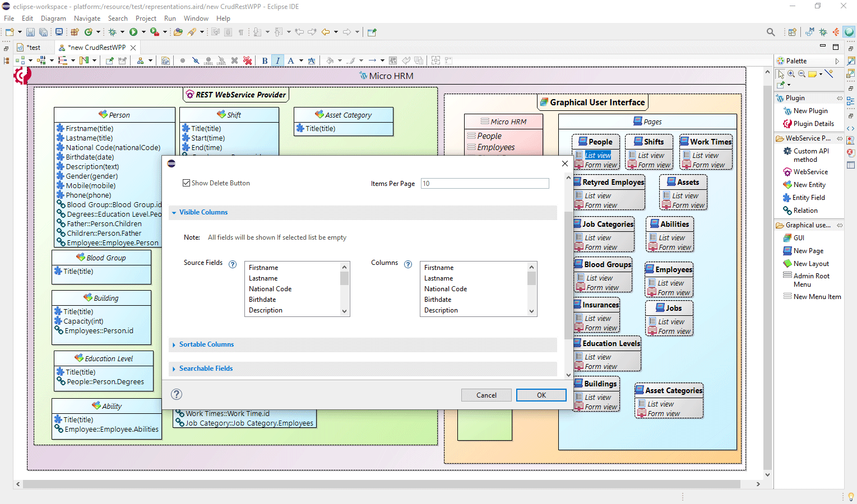Click the green Run button icon
The height and width of the screenshot is (504, 857).
coord(133,32)
